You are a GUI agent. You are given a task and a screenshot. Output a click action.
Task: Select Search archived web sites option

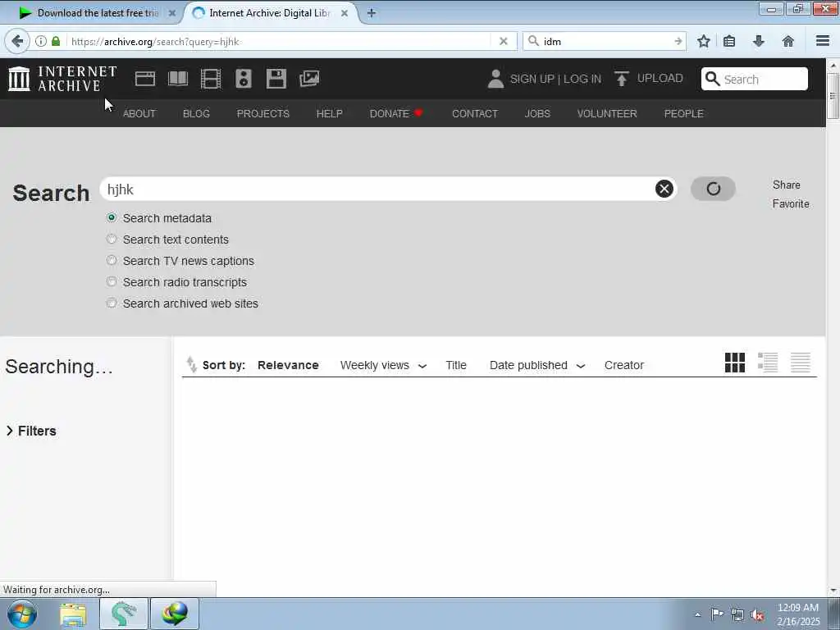112,303
